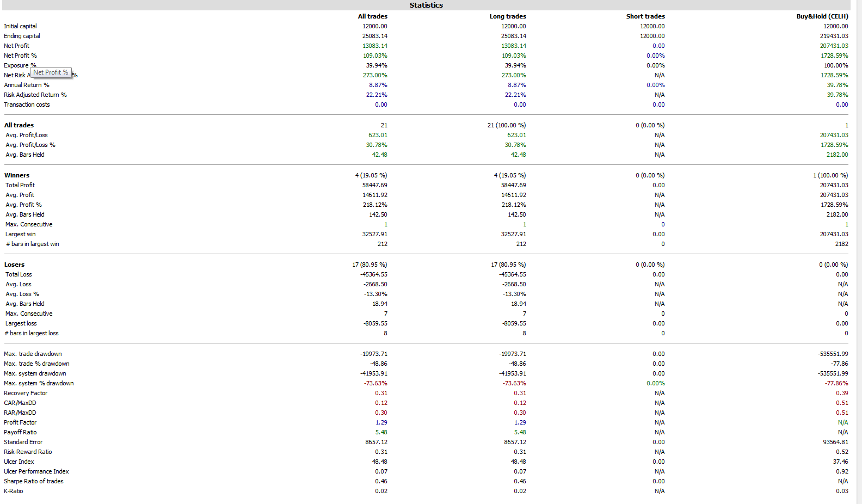
Task: Click the Winners section heading
Action: (17, 175)
